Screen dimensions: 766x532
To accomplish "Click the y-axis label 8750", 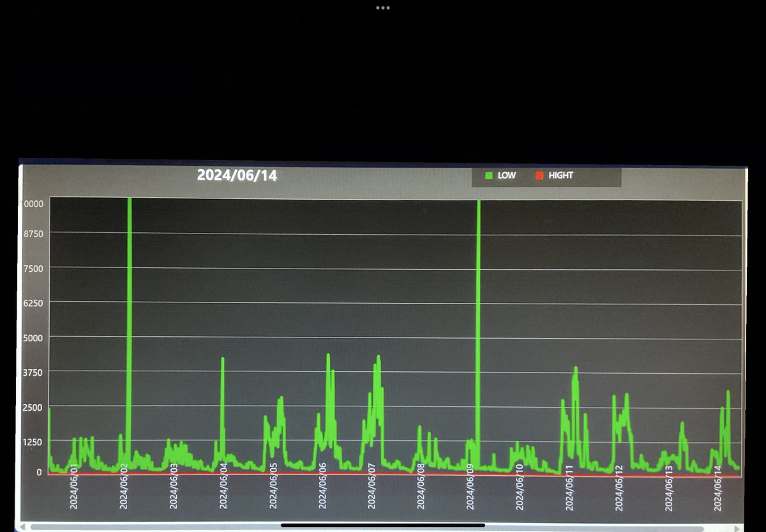I will [x=33, y=234].
